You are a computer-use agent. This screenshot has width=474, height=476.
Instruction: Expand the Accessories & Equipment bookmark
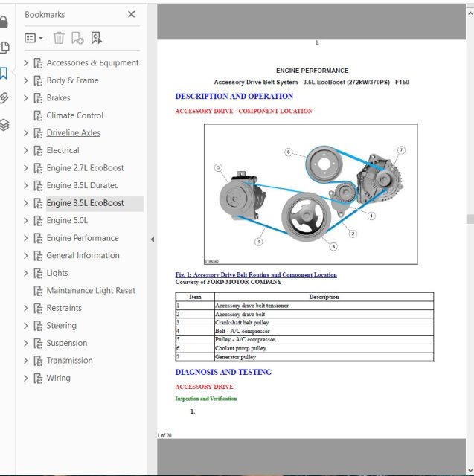25,62
